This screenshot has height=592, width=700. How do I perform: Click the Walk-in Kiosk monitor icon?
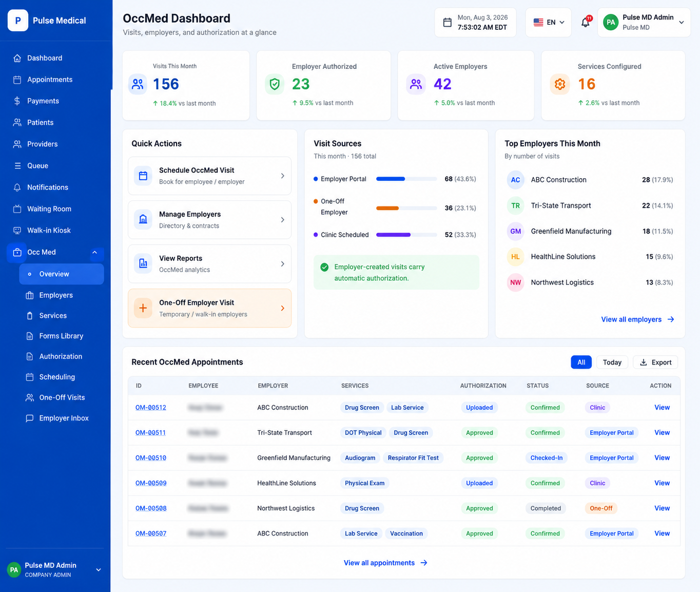pyautogui.click(x=17, y=231)
